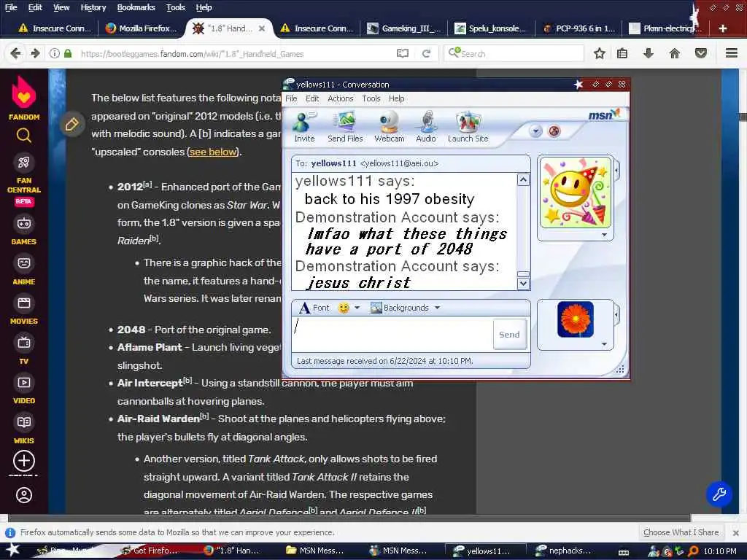This screenshot has height=560, width=747.
Task: Open the contact's party smiley display picture
Action: point(576,192)
